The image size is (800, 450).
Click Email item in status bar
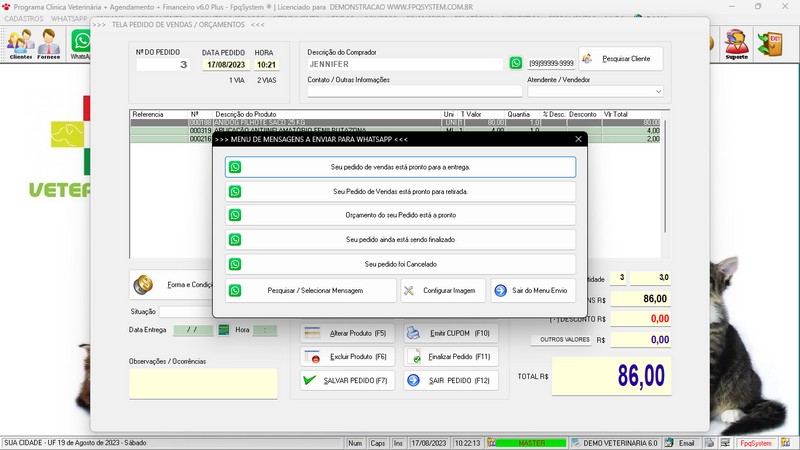point(680,443)
